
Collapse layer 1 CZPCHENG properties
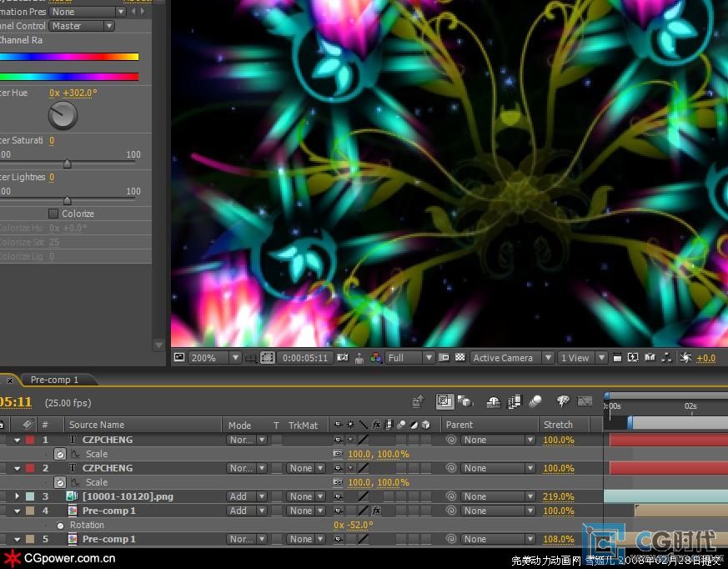pyautogui.click(x=18, y=440)
